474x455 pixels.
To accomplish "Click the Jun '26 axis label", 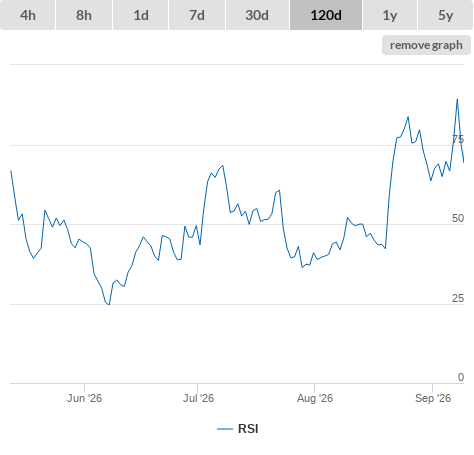I will (84, 398).
